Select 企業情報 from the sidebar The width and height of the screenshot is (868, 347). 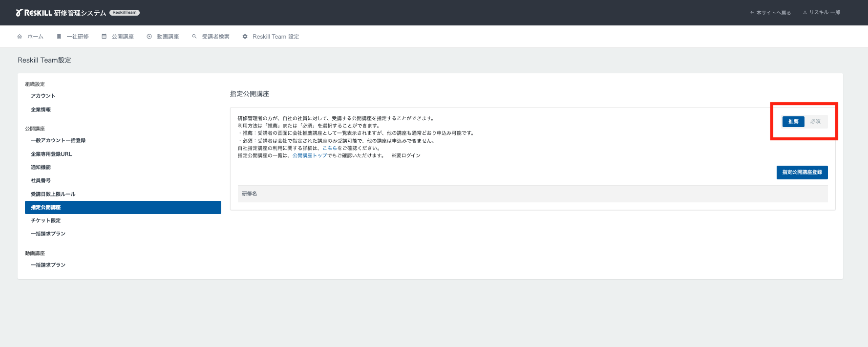41,110
